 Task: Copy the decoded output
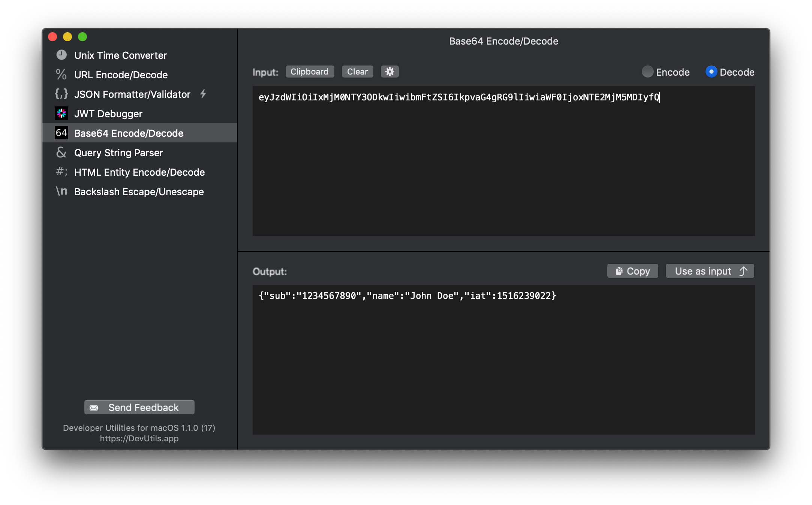(x=633, y=271)
